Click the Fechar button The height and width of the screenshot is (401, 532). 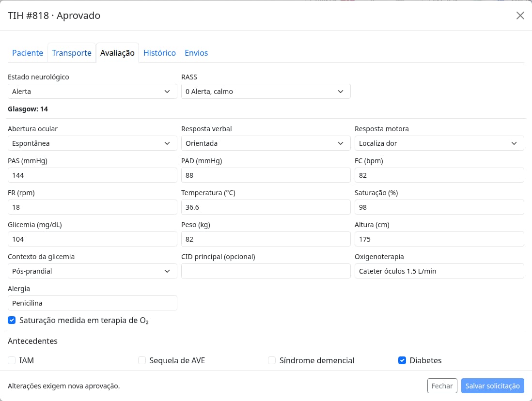tap(442, 386)
